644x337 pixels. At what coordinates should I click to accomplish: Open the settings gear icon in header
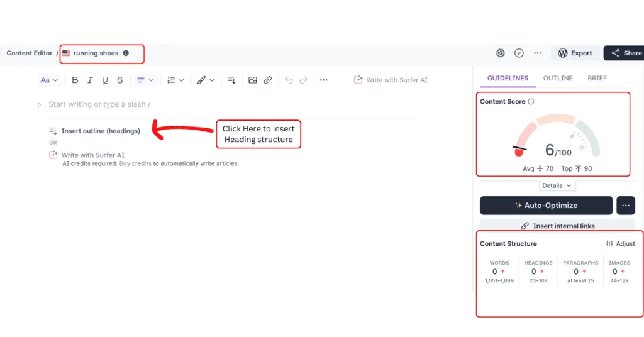pyautogui.click(x=500, y=53)
